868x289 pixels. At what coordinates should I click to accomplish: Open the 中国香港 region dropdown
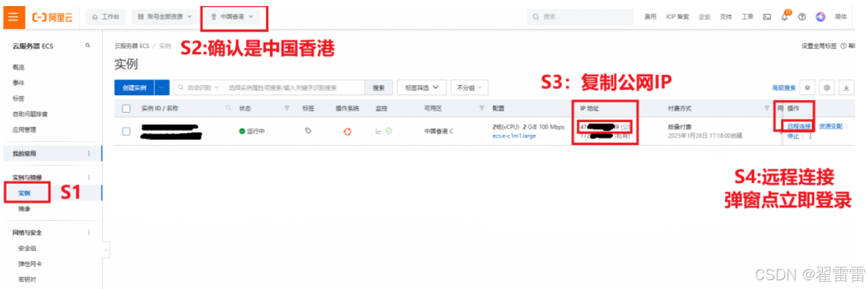click(x=233, y=16)
